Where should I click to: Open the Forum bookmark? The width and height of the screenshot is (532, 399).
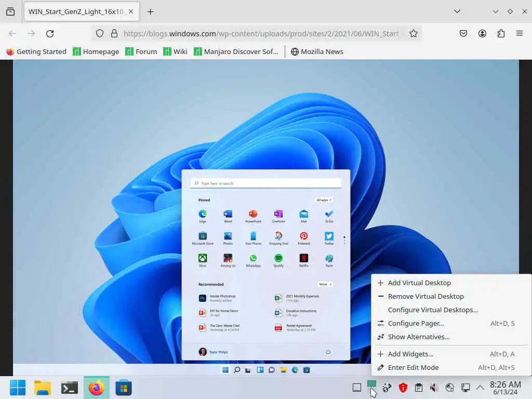pyautogui.click(x=141, y=51)
